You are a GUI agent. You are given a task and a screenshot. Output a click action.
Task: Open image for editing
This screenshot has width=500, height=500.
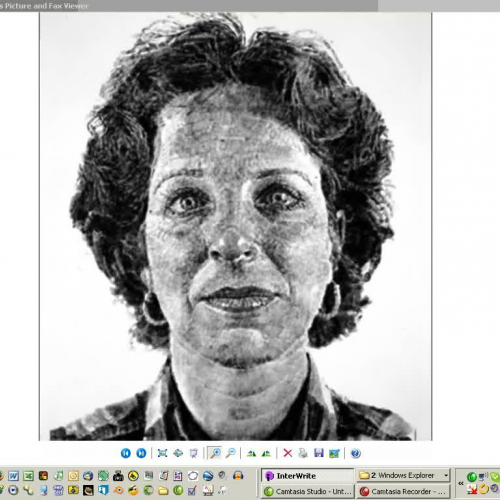334,453
